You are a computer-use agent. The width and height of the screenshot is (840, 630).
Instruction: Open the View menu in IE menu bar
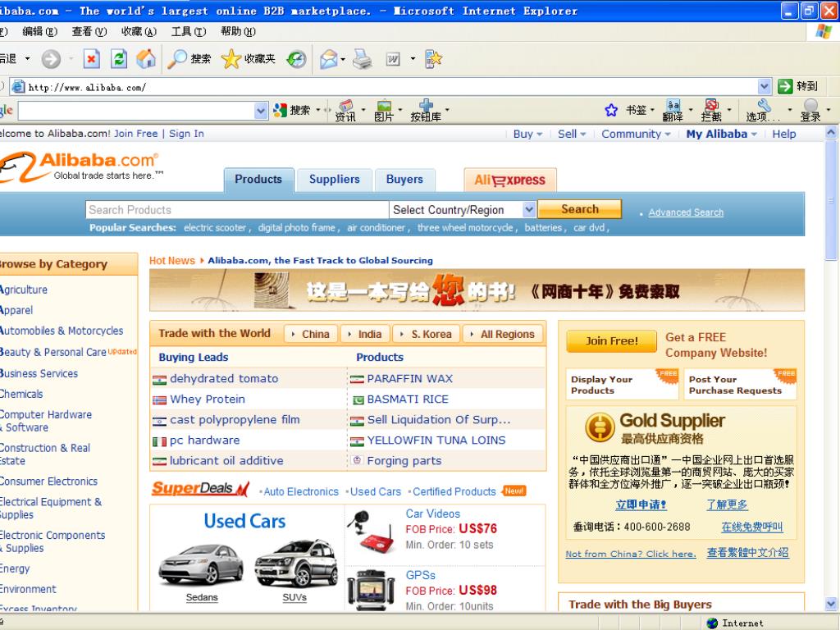(x=89, y=32)
